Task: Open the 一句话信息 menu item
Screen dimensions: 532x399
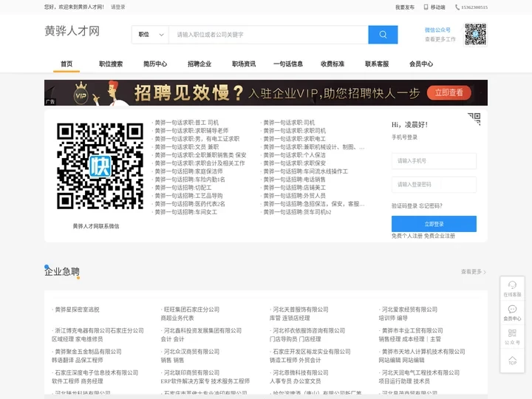Action: [288, 64]
